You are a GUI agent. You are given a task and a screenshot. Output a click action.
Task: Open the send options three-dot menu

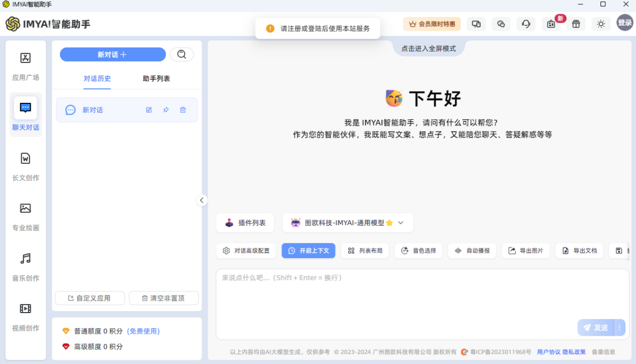(x=620, y=327)
